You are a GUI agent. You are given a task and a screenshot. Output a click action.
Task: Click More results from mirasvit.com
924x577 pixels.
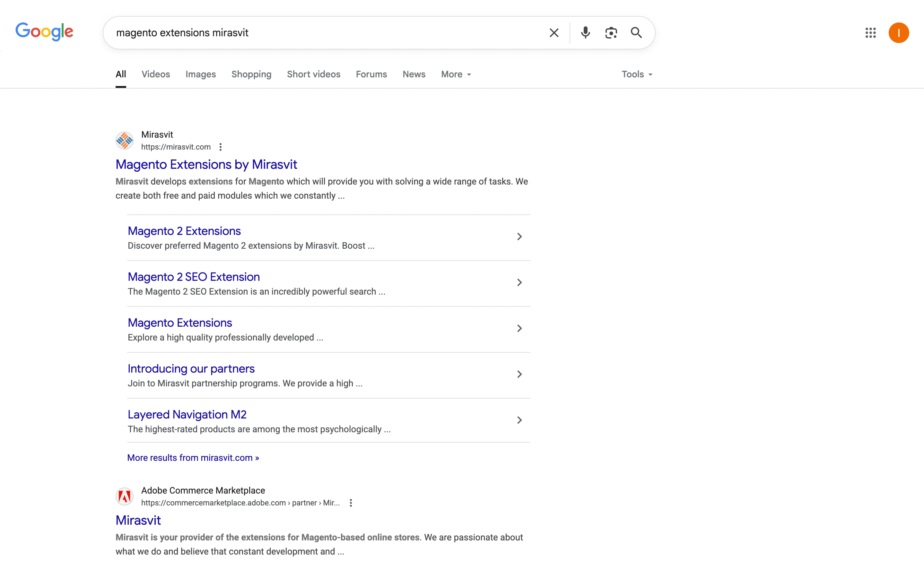(x=193, y=458)
